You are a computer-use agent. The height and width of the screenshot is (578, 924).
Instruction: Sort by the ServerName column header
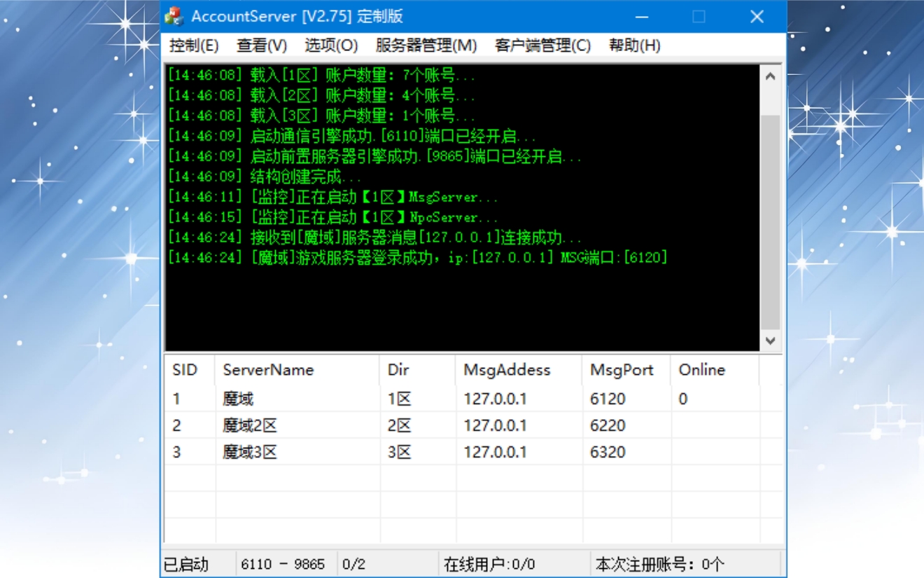click(268, 370)
